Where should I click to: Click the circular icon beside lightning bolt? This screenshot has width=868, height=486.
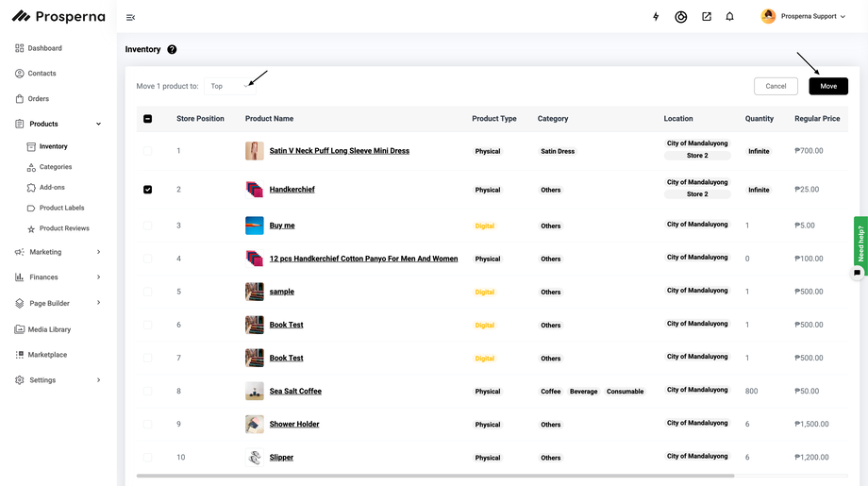[x=680, y=17]
